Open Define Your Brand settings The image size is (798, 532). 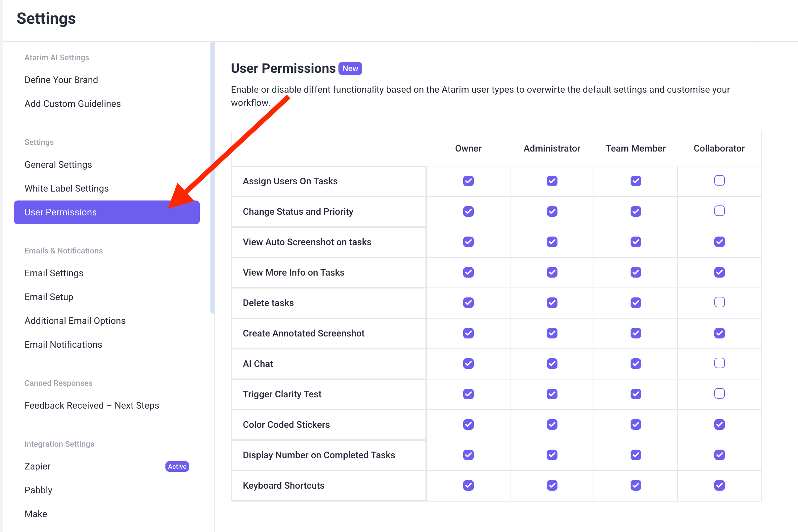click(x=61, y=80)
